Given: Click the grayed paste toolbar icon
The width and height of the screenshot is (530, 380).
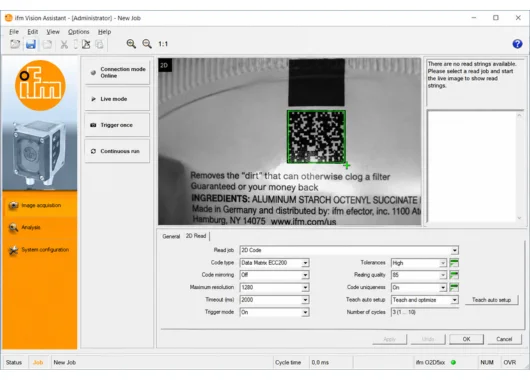Looking at the screenshot, I should click(99, 44).
